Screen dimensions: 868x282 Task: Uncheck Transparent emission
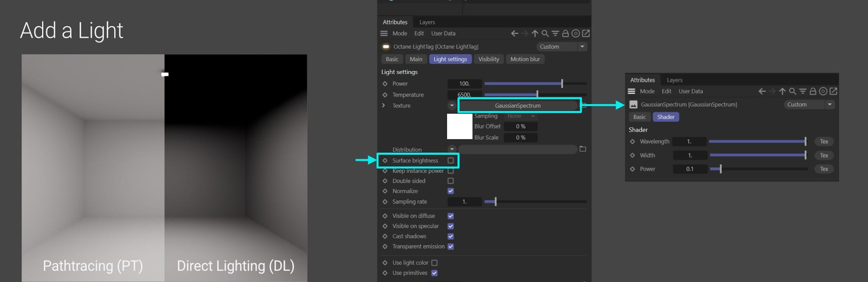point(450,246)
